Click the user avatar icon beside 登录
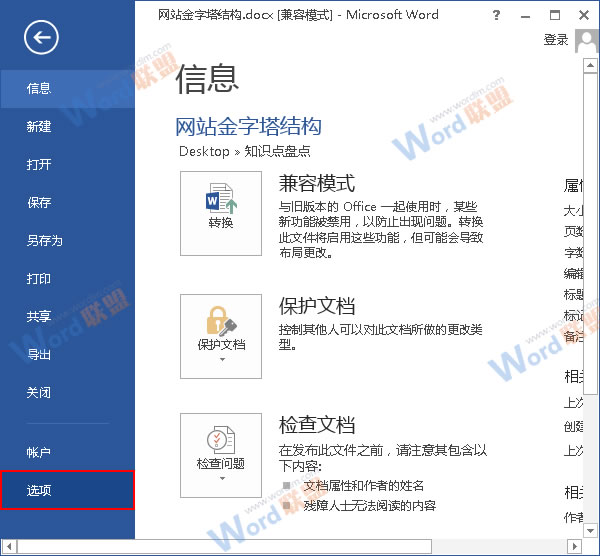The image size is (600, 556). pyautogui.click(x=586, y=41)
